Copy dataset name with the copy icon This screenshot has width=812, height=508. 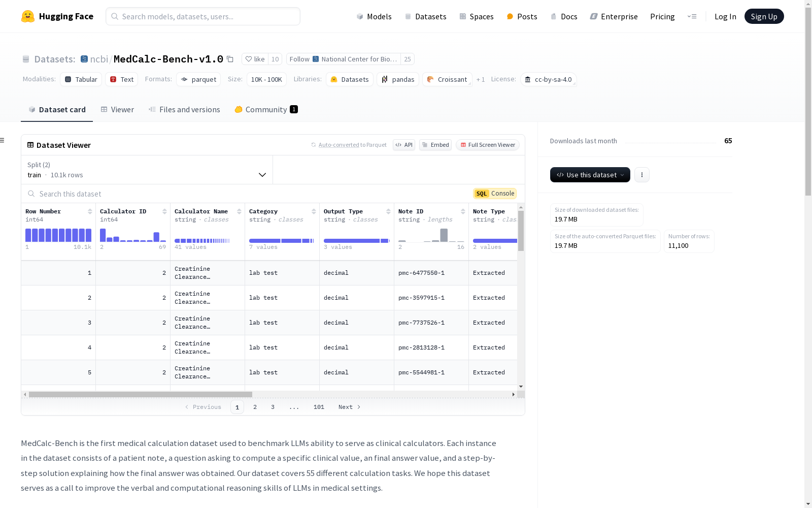(x=230, y=59)
